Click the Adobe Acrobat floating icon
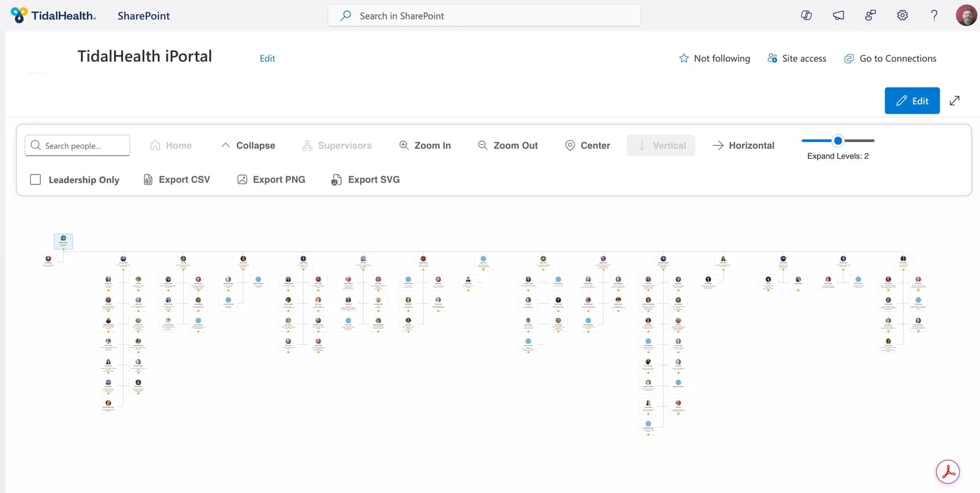Viewport: 980px width, 493px height. (948, 472)
